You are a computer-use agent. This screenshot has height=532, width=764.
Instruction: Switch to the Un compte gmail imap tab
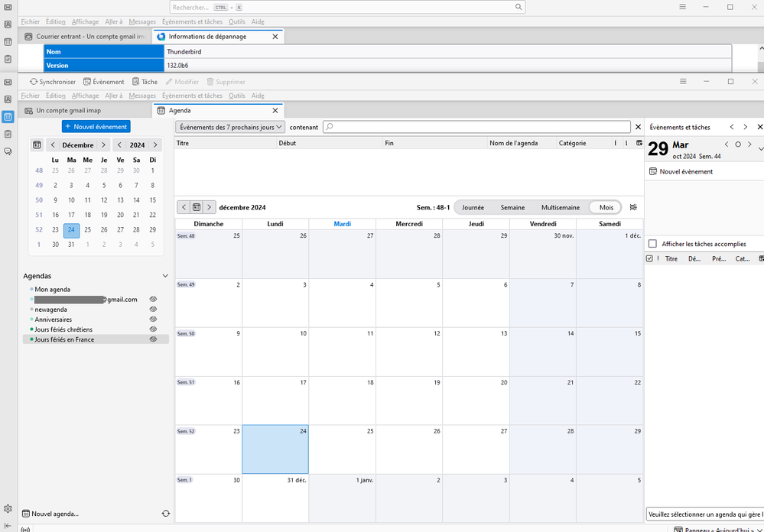pyautogui.click(x=69, y=111)
